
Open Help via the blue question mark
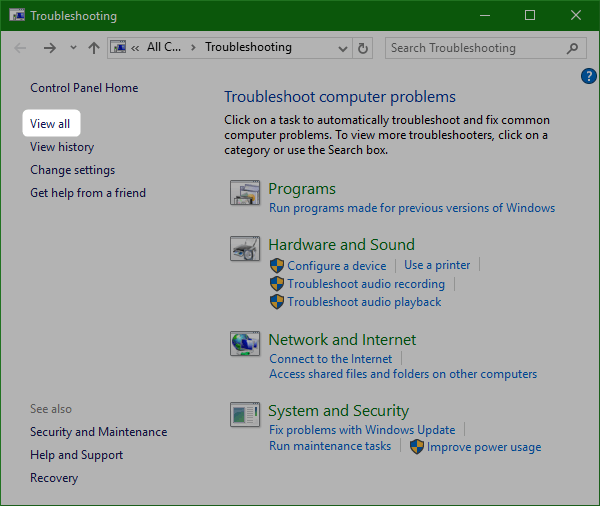(588, 77)
